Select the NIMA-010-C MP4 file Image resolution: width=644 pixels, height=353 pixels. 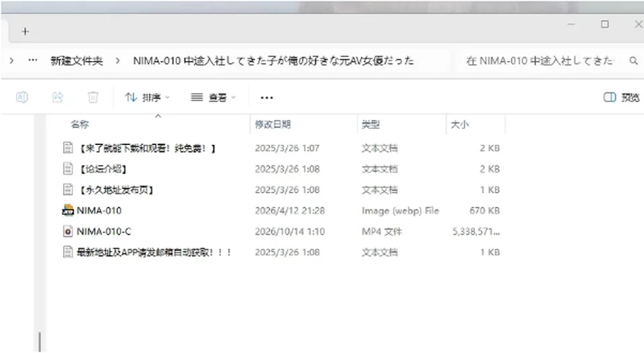pos(104,232)
